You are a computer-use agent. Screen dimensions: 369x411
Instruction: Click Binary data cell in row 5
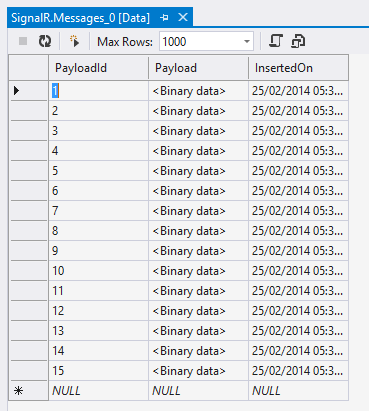[x=198, y=171]
